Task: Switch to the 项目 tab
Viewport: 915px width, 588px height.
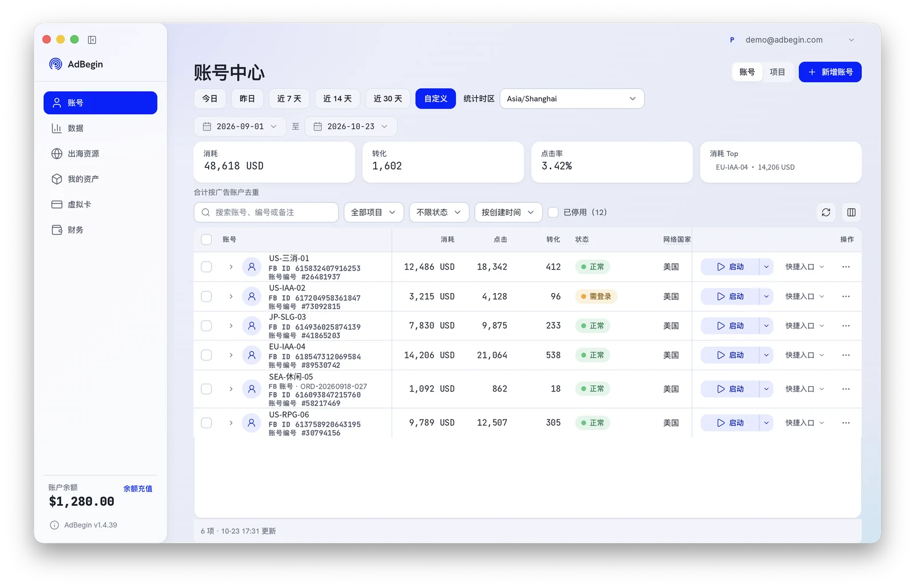Action: click(777, 72)
